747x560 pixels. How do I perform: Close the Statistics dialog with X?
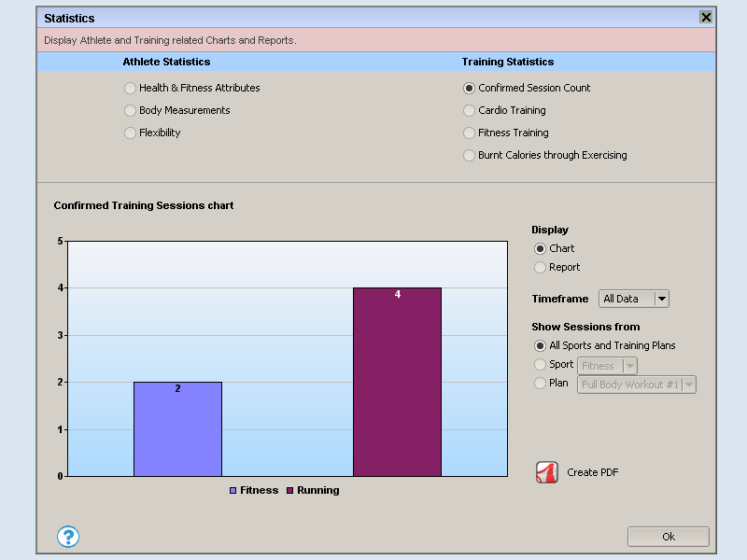706,18
